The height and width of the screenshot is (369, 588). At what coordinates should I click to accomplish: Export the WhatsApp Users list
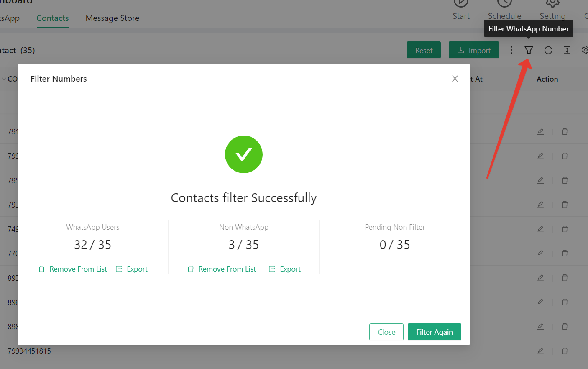pyautogui.click(x=132, y=269)
